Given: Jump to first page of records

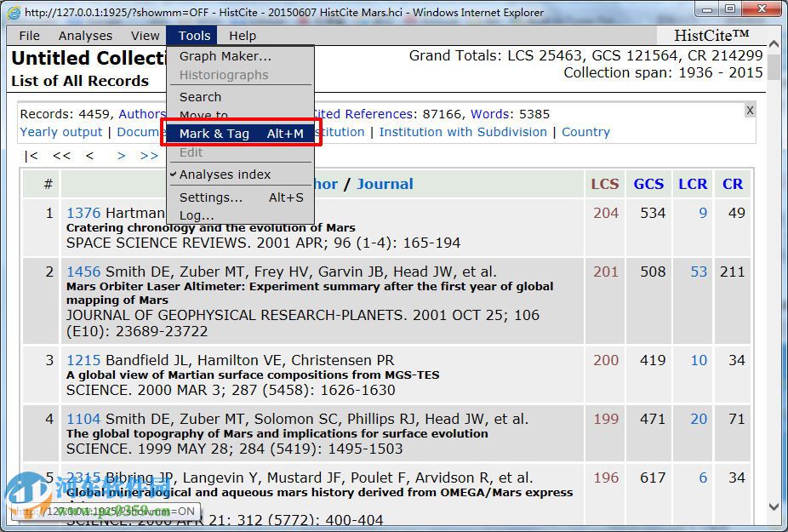Looking at the screenshot, I should (31, 156).
